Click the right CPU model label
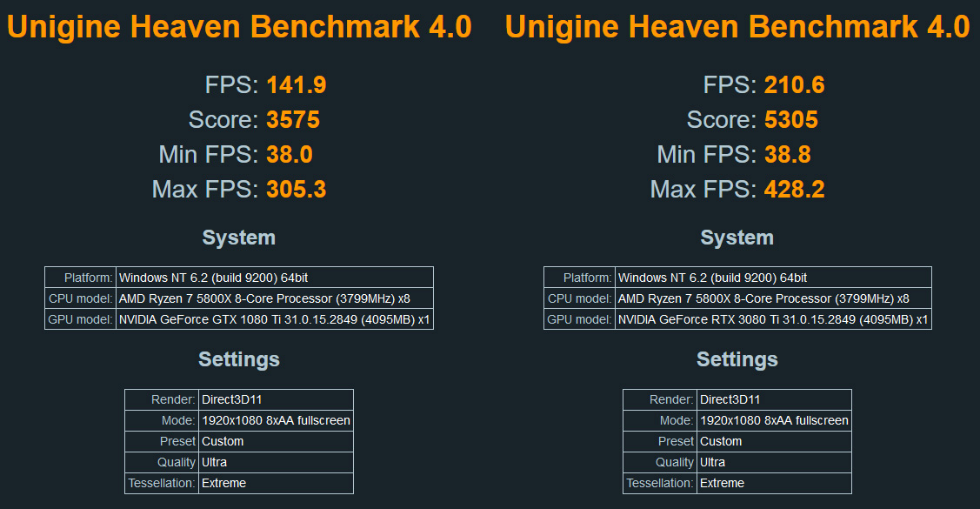Viewport: 980px width, 509px height. pyautogui.click(x=579, y=298)
